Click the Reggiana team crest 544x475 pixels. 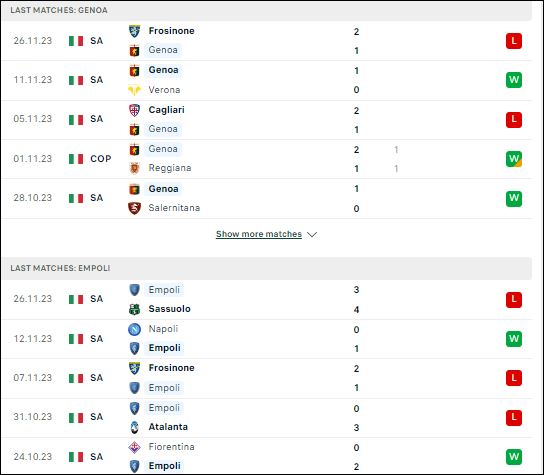tap(134, 168)
